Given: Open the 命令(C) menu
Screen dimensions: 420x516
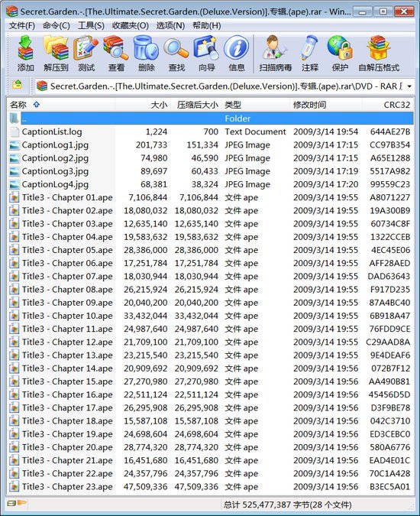Looking at the screenshot, I should point(57,25).
